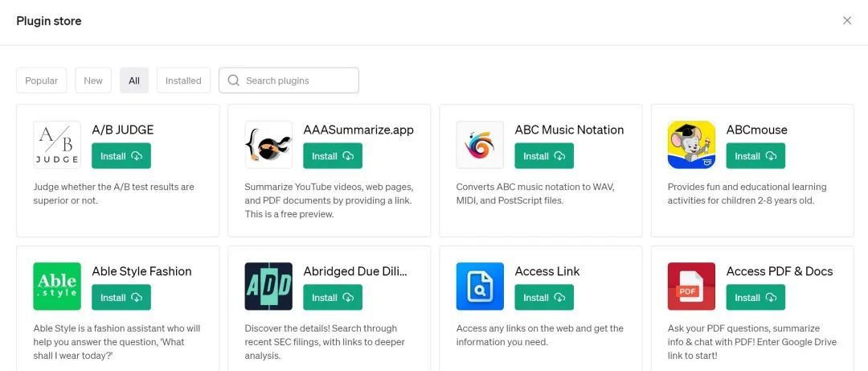The height and width of the screenshot is (371, 868).
Task: Click the ABC Music Notation logo
Action: [x=480, y=145]
